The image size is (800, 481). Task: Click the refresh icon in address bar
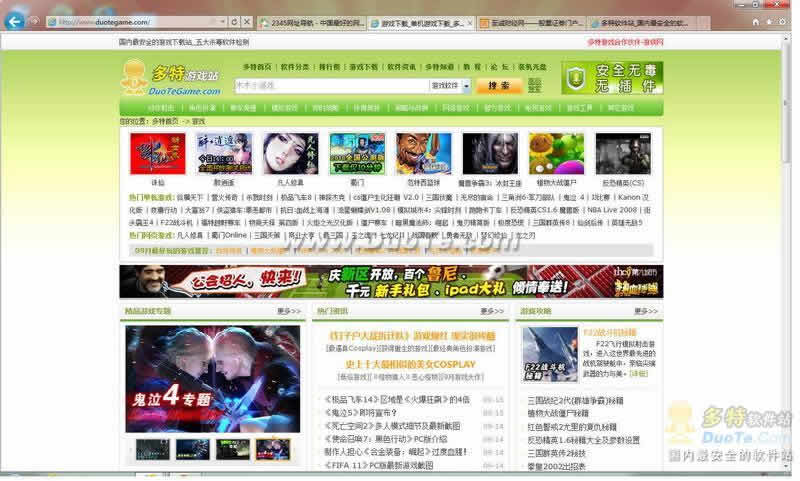click(x=234, y=21)
